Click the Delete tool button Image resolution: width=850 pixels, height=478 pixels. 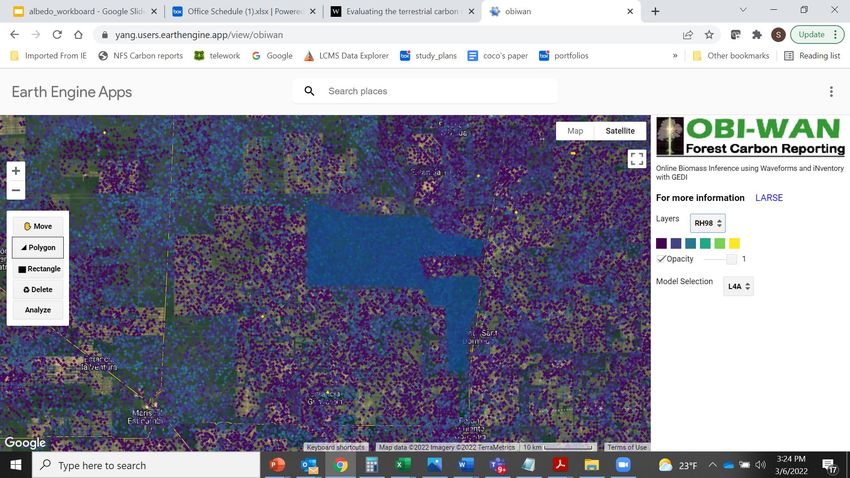pyautogui.click(x=38, y=289)
